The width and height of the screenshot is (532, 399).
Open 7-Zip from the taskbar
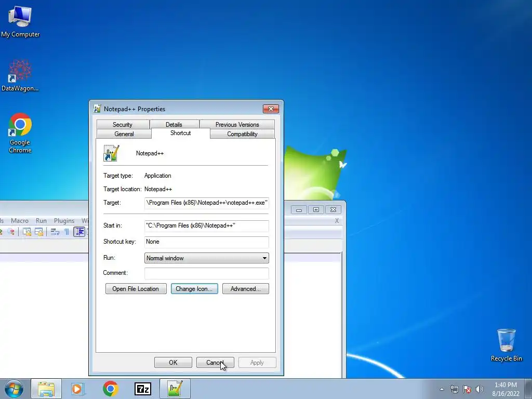pos(143,389)
